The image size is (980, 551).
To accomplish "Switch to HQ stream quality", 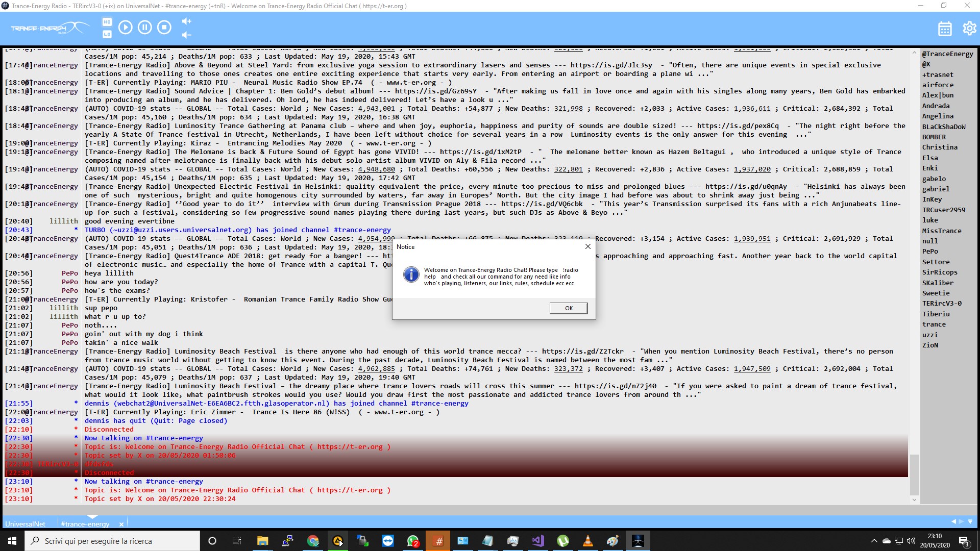I will pos(107,22).
